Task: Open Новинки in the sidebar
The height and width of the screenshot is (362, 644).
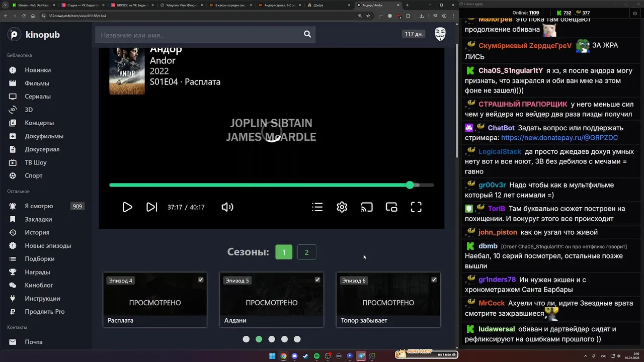Action: [x=38, y=70]
